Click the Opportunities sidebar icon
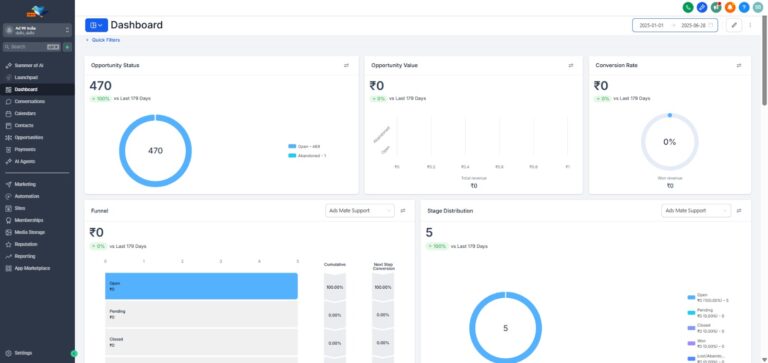 [x=8, y=137]
